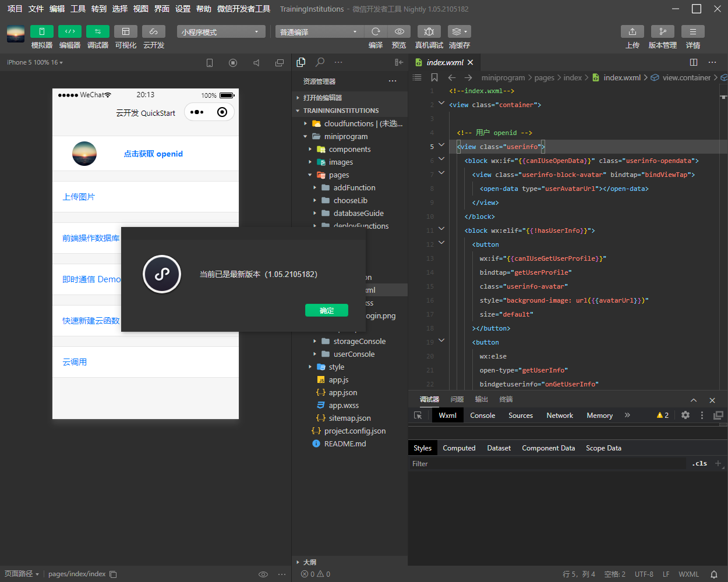
Task: Open the 文件 menu
Action: (x=36, y=9)
